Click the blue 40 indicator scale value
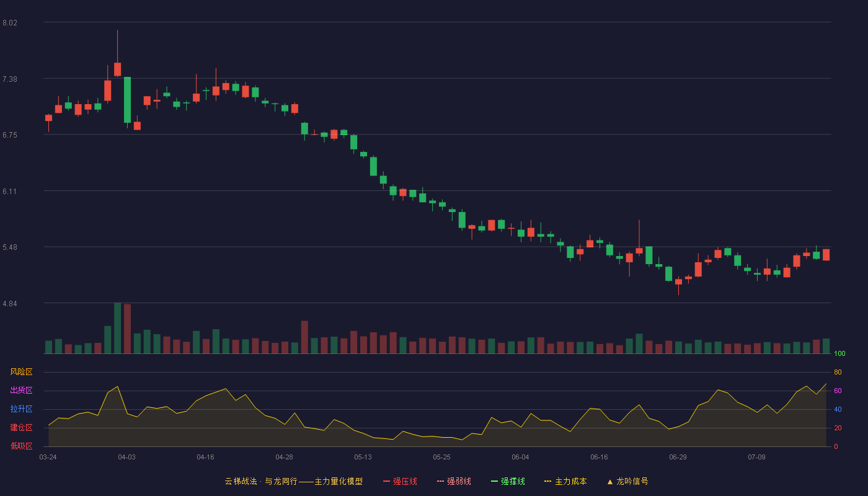868x496 pixels. pos(838,409)
